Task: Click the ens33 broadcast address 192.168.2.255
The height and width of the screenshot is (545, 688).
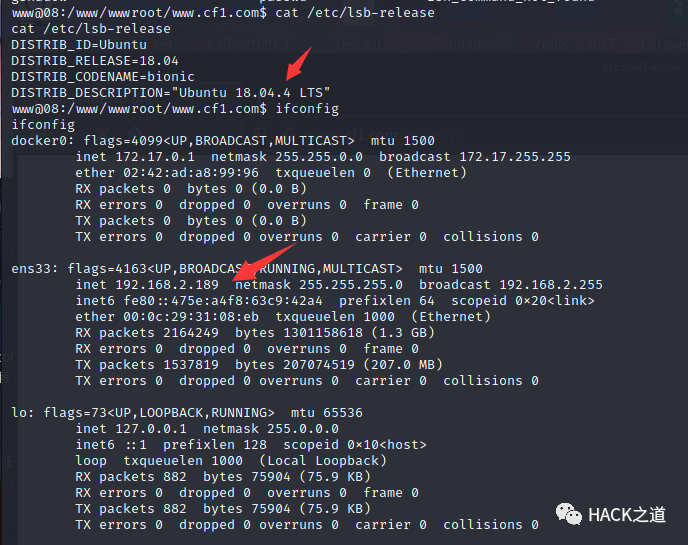Action: [x=551, y=285]
